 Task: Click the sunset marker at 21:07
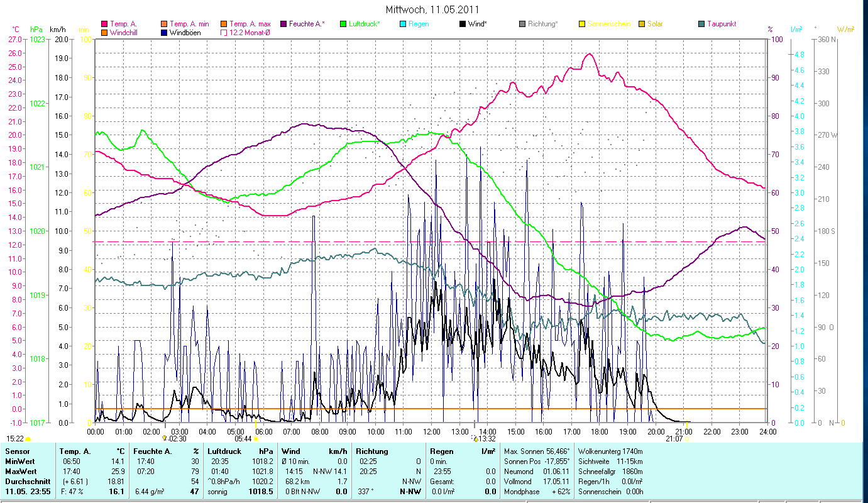(686, 439)
